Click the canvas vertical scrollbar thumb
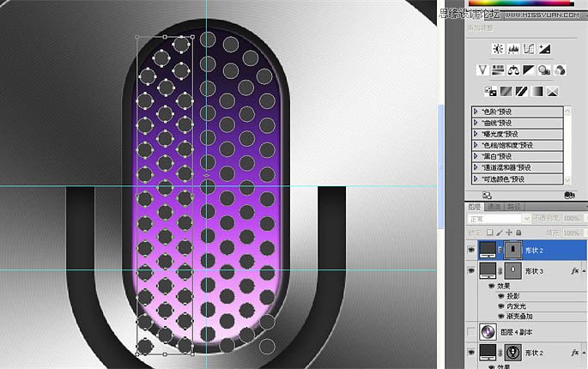This screenshot has height=369, width=588. tap(440, 166)
